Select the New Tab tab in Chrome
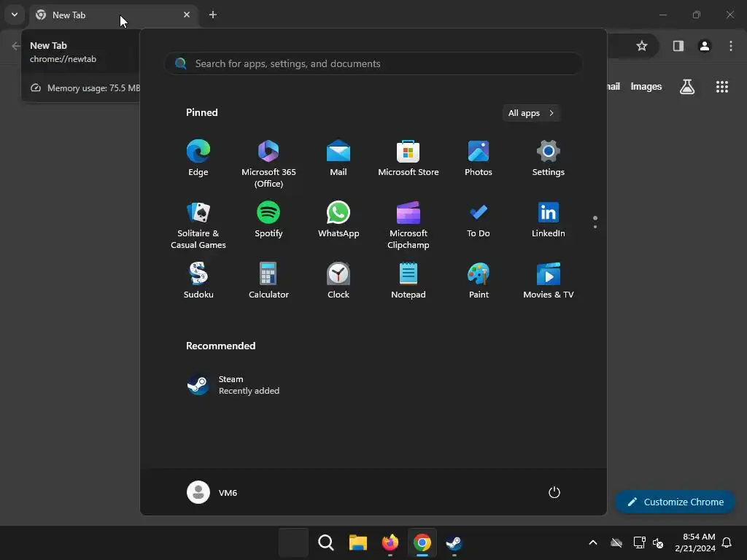This screenshot has height=560, width=747. click(x=113, y=15)
